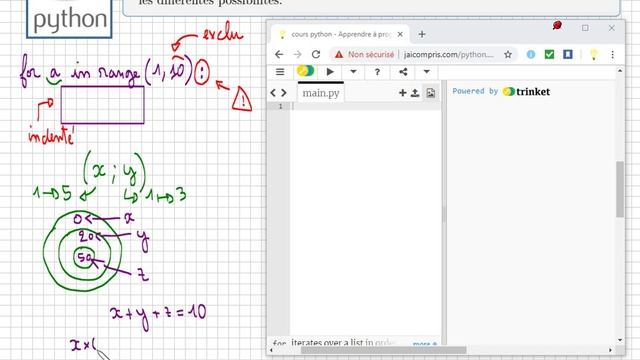Click the lightbulb extension icon

[594, 54]
